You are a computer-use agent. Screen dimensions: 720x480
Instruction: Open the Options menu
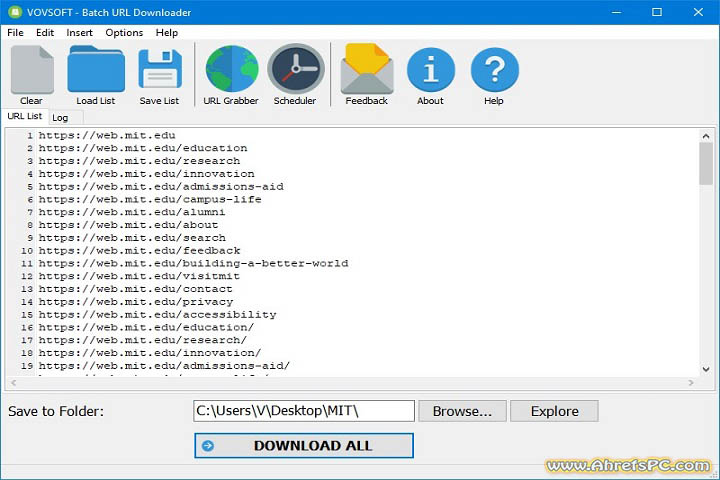point(124,33)
